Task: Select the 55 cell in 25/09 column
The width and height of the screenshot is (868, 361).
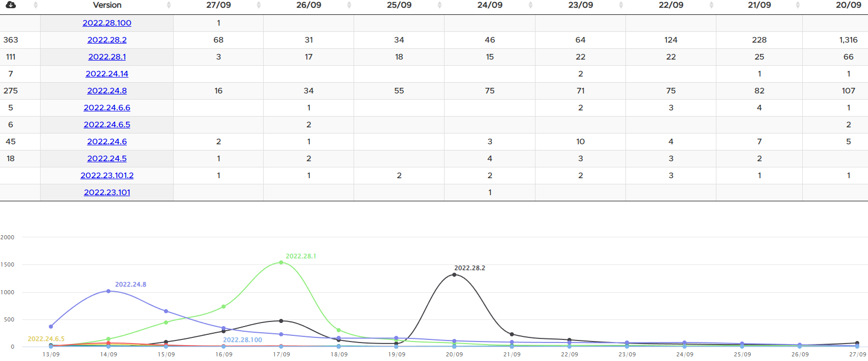Action: 399,91
